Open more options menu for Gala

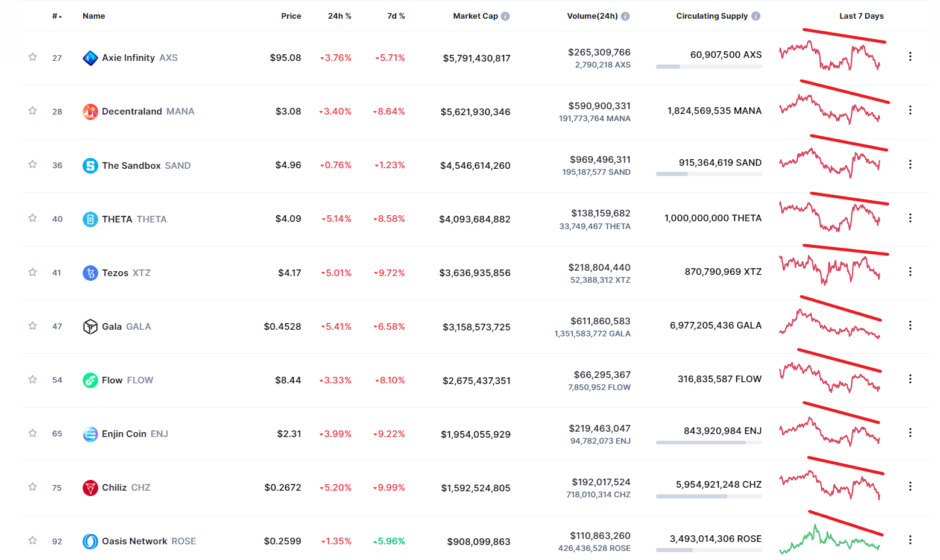coord(910,326)
